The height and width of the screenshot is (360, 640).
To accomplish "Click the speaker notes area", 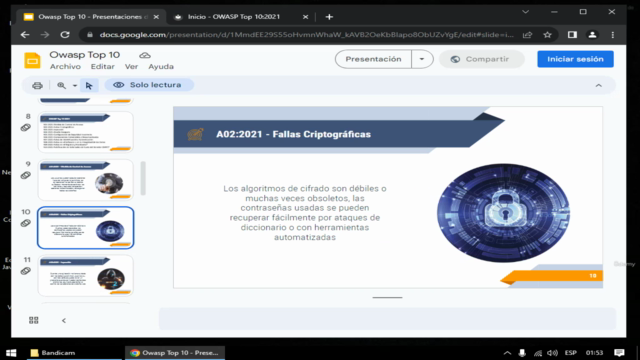I will (x=387, y=318).
